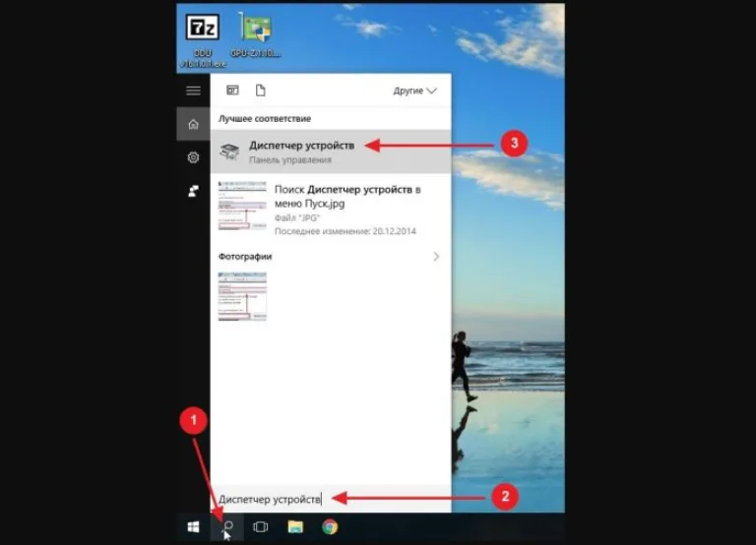The image size is (756, 545).
Task: Open the Windows Start button
Action: 193,527
